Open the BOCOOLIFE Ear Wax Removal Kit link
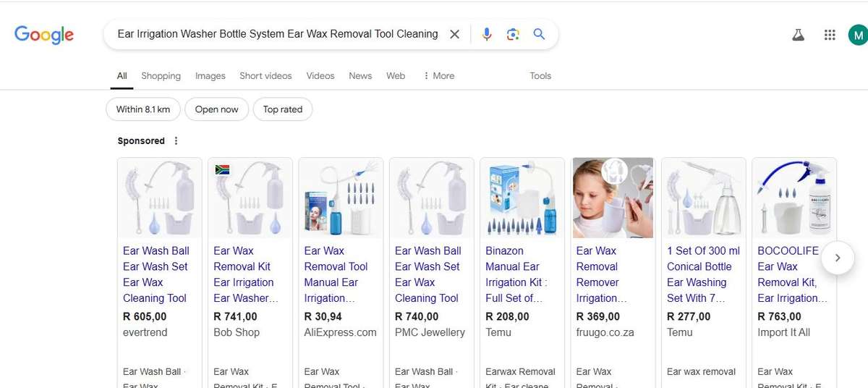 tap(788, 274)
